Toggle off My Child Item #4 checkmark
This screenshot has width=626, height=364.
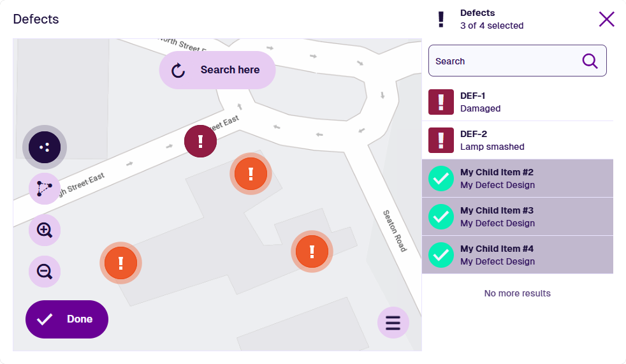click(x=441, y=255)
